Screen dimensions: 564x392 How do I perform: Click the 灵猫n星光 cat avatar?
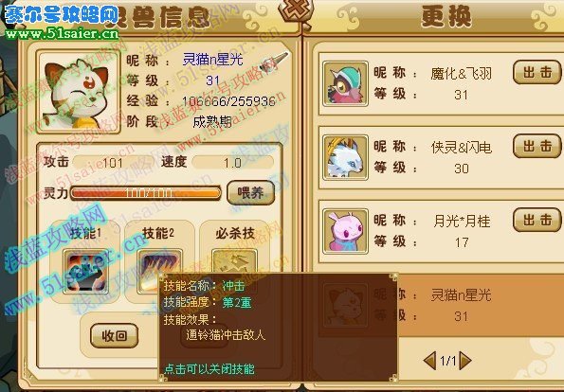click(x=79, y=92)
